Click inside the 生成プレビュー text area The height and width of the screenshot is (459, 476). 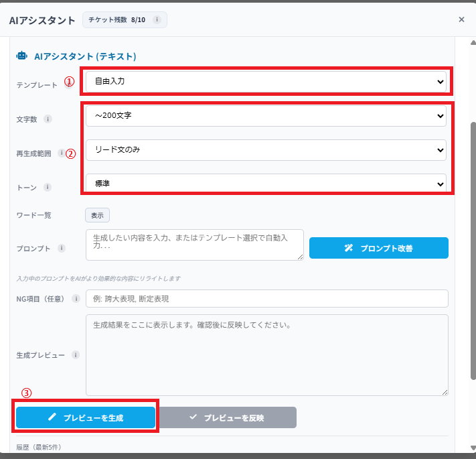coord(266,354)
